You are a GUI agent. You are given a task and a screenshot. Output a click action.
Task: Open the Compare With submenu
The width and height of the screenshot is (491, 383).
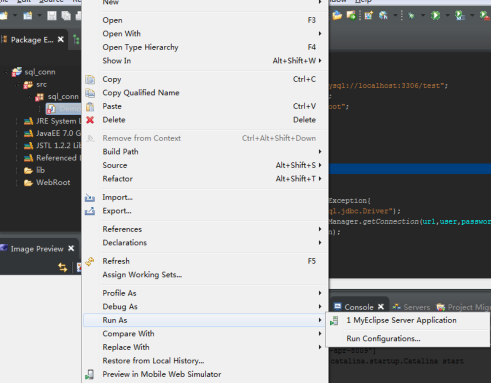click(x=205, y=334)
